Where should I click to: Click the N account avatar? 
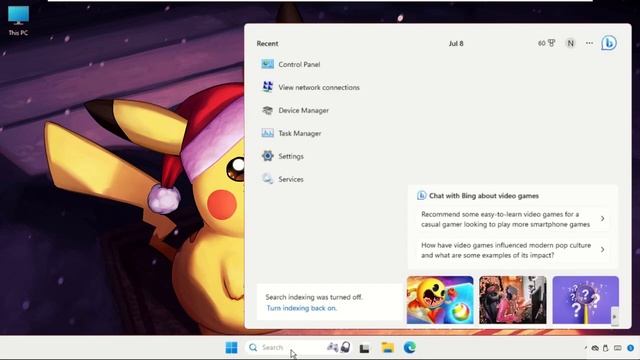coord(570,43)
